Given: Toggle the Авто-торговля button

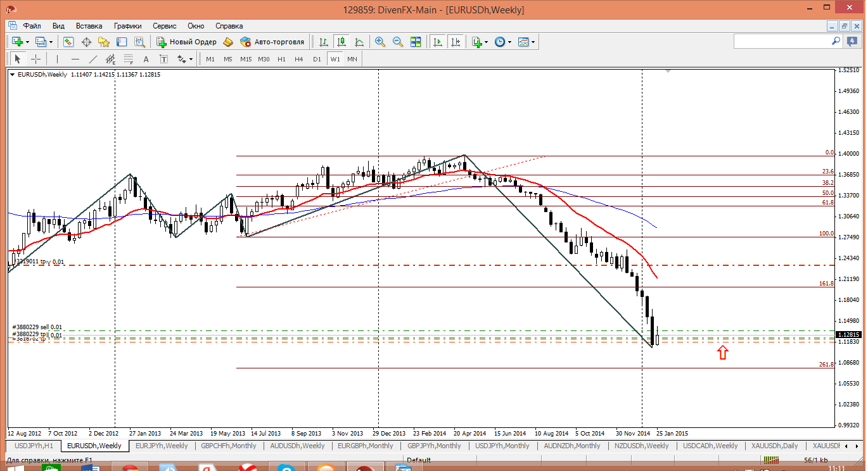Looking at the screenshot, I should pyautogui.click(x=272, y=42).
